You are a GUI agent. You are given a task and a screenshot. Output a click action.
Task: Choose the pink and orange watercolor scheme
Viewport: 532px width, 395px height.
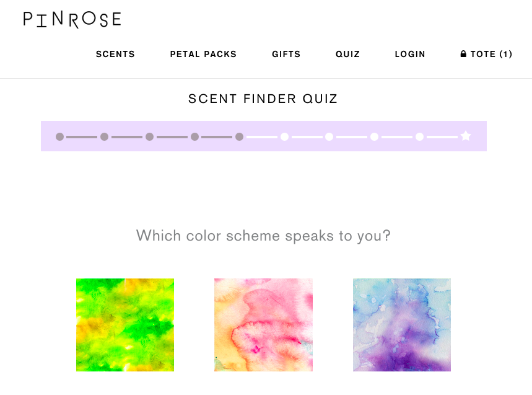click(263, 325)
